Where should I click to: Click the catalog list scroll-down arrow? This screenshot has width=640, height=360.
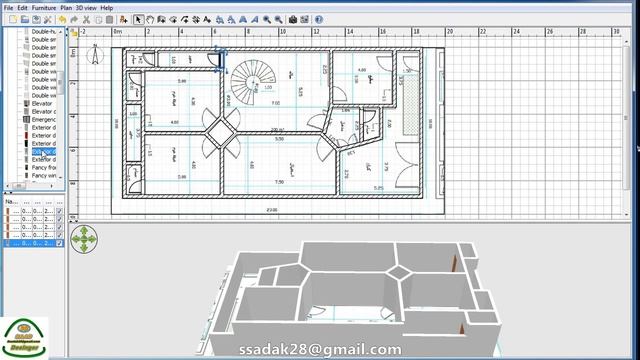click(x=61, y=177)
